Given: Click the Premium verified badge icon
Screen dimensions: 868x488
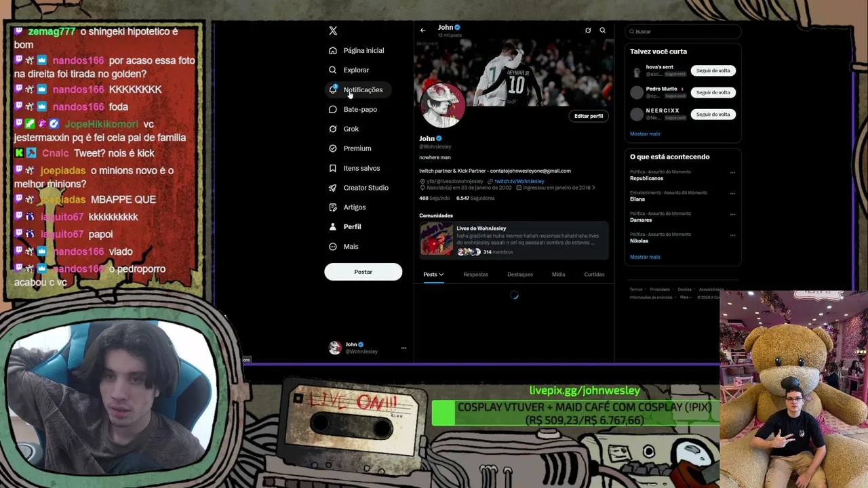Looking at the screenshot, I should tap(333, 148).
